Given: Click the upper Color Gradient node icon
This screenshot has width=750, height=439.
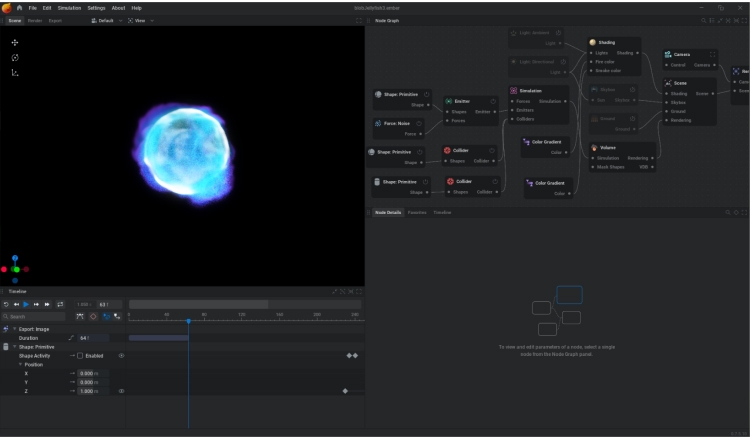Looking at the screenshot, I should 526,142.
